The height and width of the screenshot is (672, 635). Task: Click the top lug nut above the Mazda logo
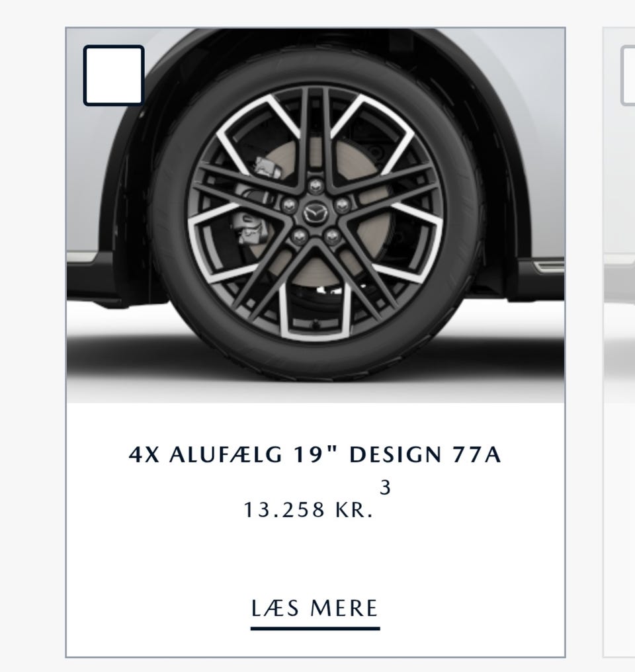click(316, 186)
